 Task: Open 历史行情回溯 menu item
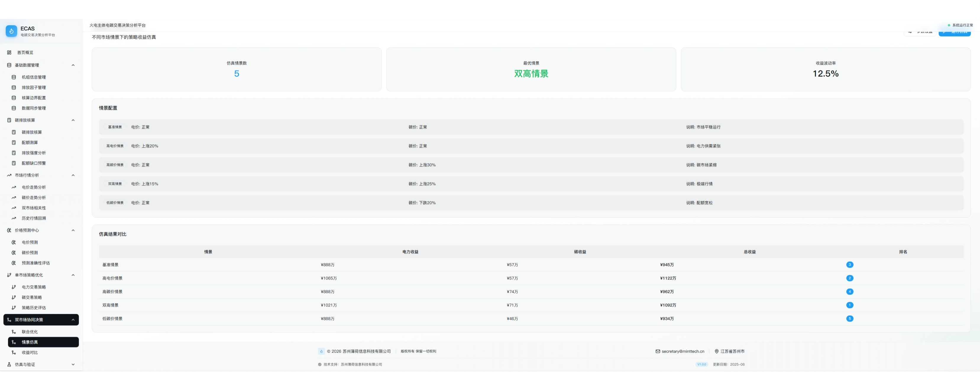(x=33, y=218)
